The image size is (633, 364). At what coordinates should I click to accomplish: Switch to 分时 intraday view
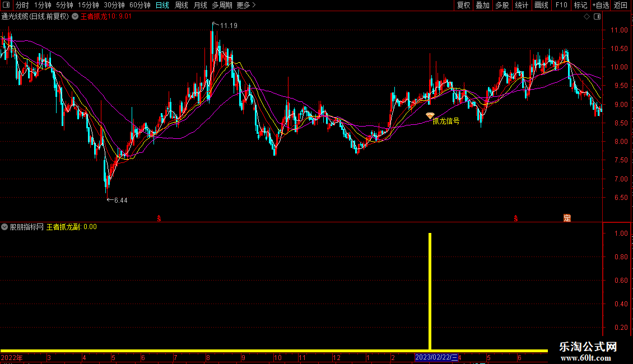coord(22,5)
